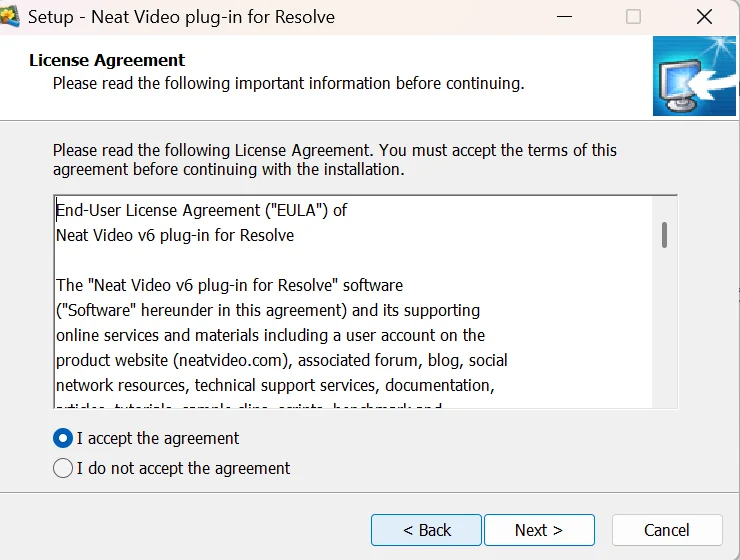Image resolution: width=740 pixels, height=560 pixels.
Task: Click the "License Agreement" heading
Action: coord(107,60)
